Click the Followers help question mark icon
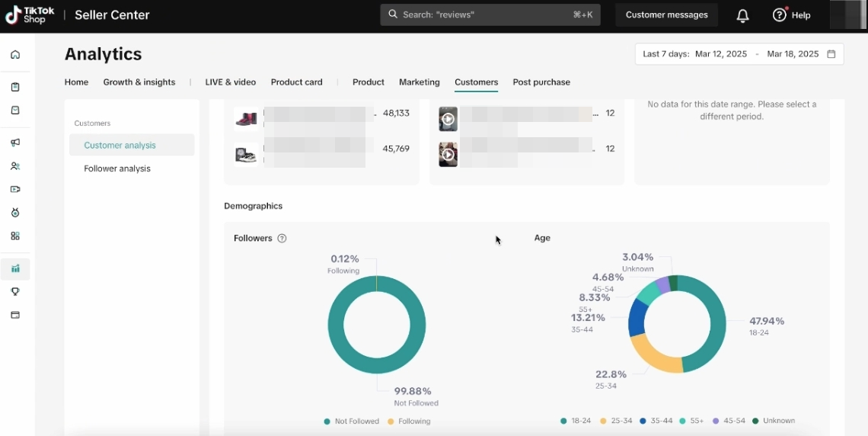Image resolution: width=868 pixels, height=436 pixels. click(282, 239)
